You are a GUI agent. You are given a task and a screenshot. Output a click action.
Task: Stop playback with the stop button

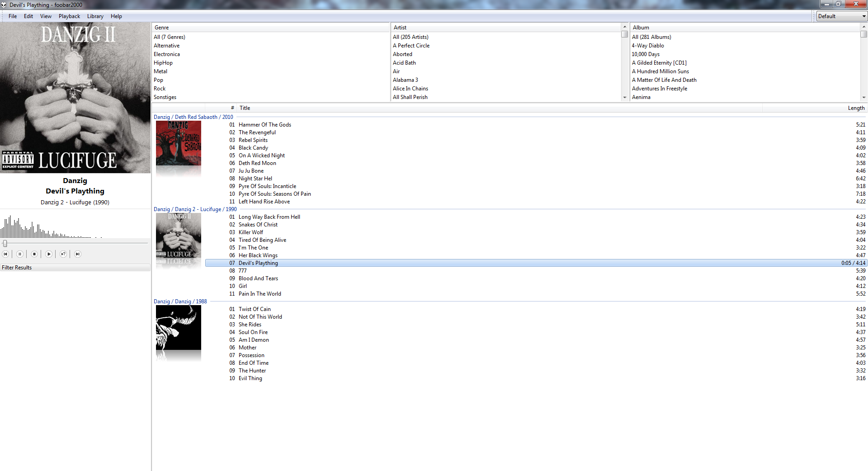pyautogui.click(x=34, y=254)
